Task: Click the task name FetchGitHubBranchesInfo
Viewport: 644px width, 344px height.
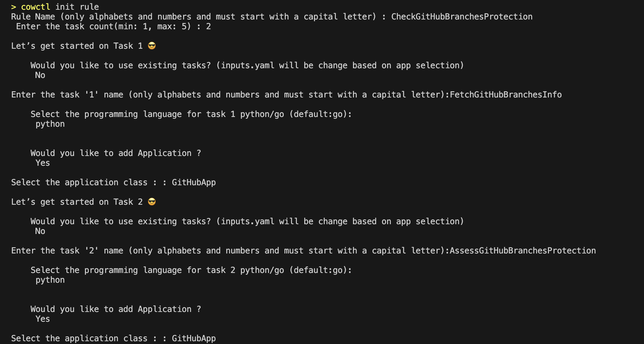Action: (505, 95)
